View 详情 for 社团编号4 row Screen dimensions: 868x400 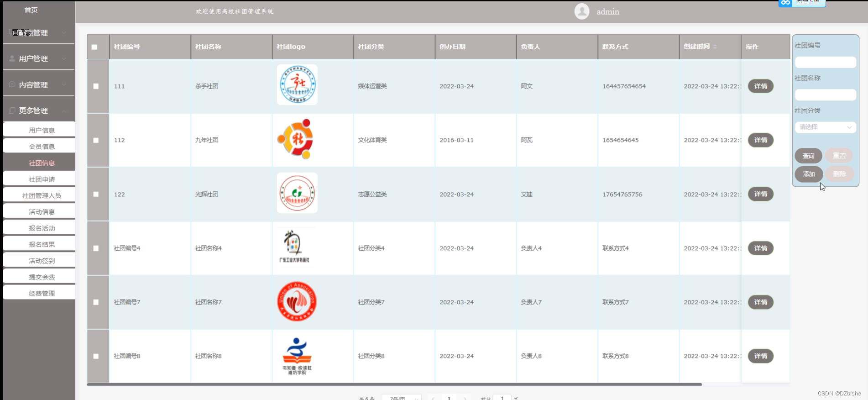point(760,248)
